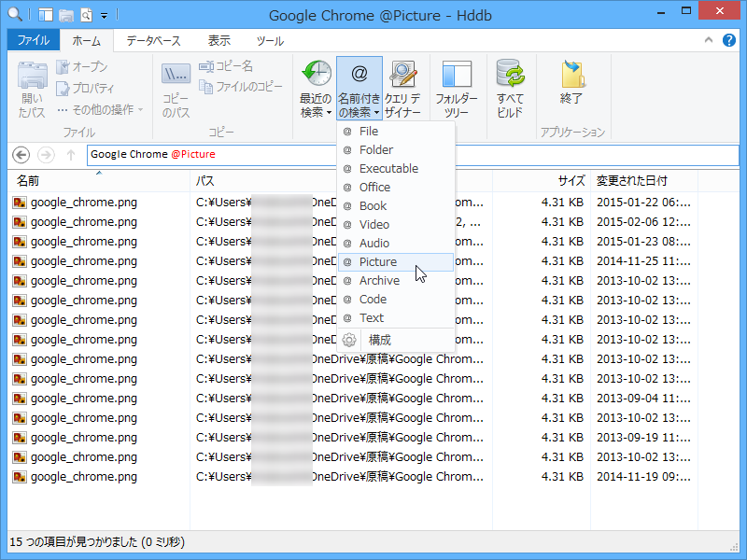Screen dimensions: 747x560
Task: Click the PNG file icon dated 2015-02-06
Action: (x=20, y=222)
